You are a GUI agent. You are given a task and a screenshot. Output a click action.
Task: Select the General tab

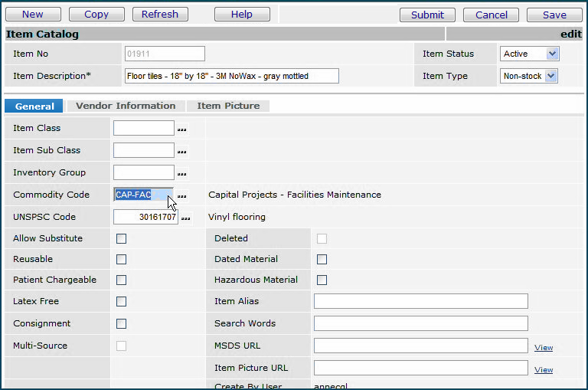point(34,107)
